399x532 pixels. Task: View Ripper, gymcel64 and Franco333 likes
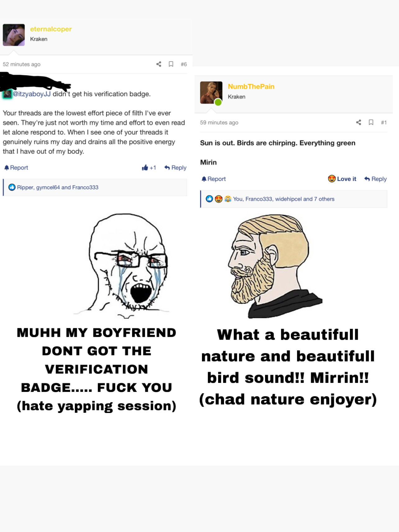pyautogui.click(x=58, y=187)
